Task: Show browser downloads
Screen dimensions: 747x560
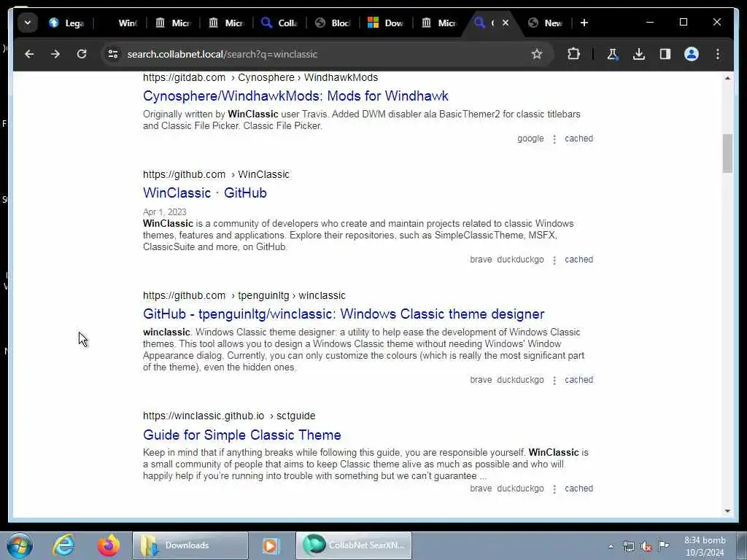Action: click(639, 54)
